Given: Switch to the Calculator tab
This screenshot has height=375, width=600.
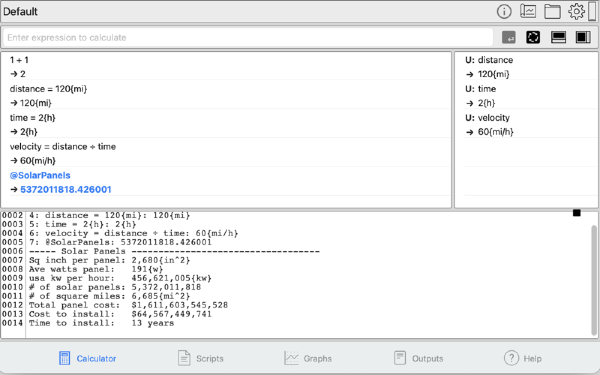Looking at the screenshot, I should (x=88, y=359).
